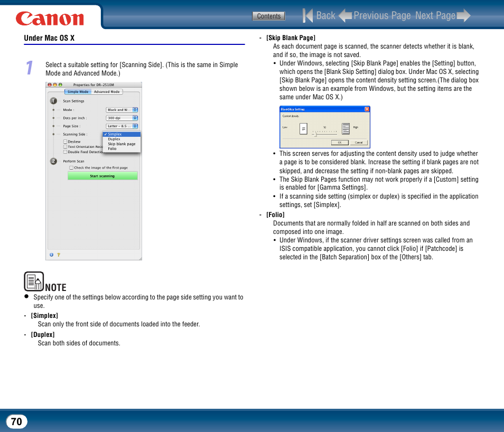Click the High density page icon

[x=346, y=128]
